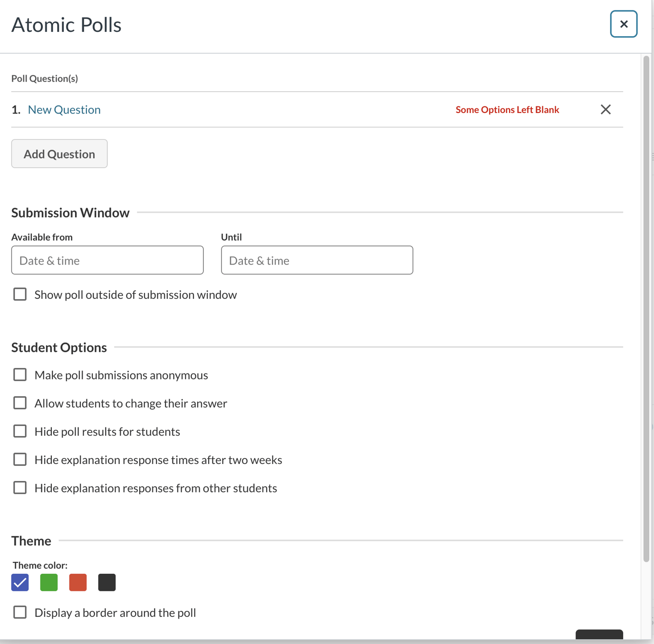Click the Until date & time field
The height and width of the screenshot is (644, 654).
(x=317, y=260)
